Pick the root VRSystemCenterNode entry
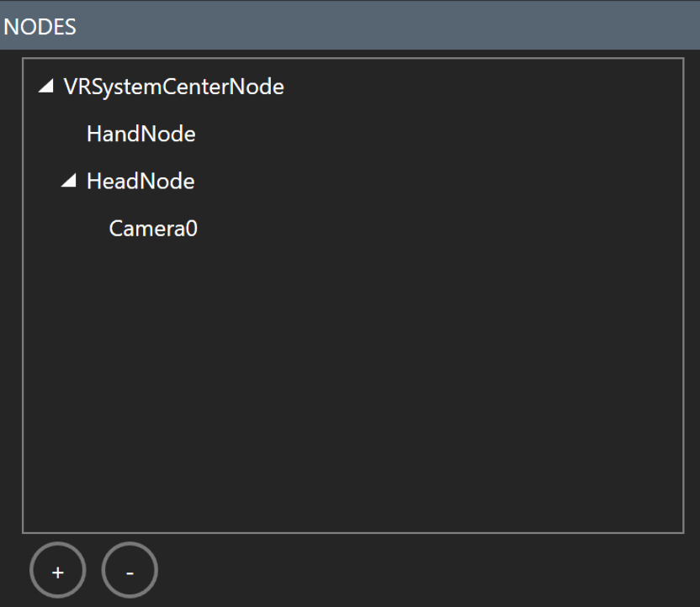The image size is (700, 607). 173,87
